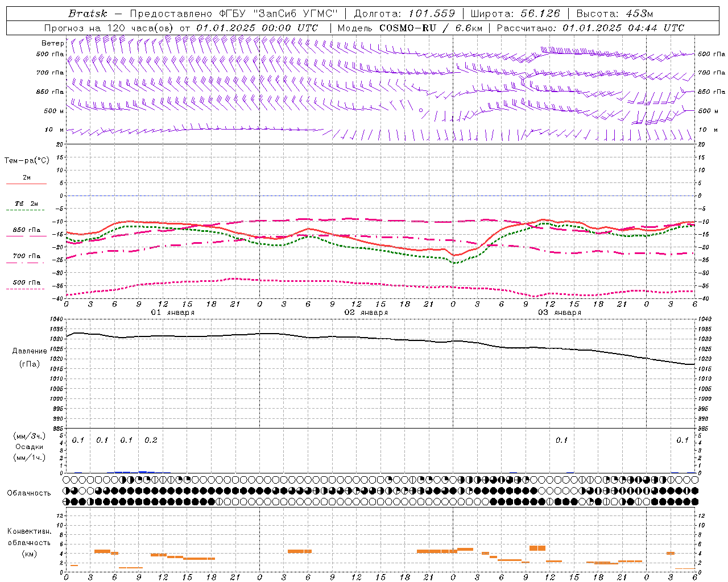Click the Td 2м dew point legend entry
Screen dimensions: 728x582
click(26, 203)
